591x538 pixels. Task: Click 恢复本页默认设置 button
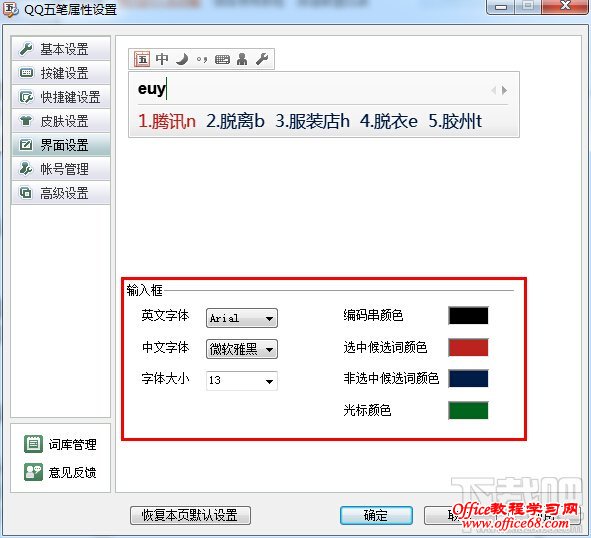190,515
